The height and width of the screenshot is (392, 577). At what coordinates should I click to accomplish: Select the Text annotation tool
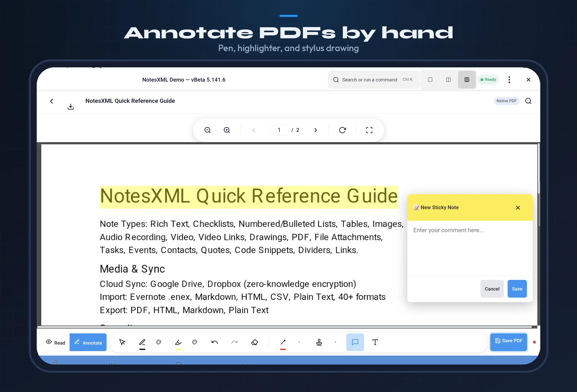click(x=375, y=342)
